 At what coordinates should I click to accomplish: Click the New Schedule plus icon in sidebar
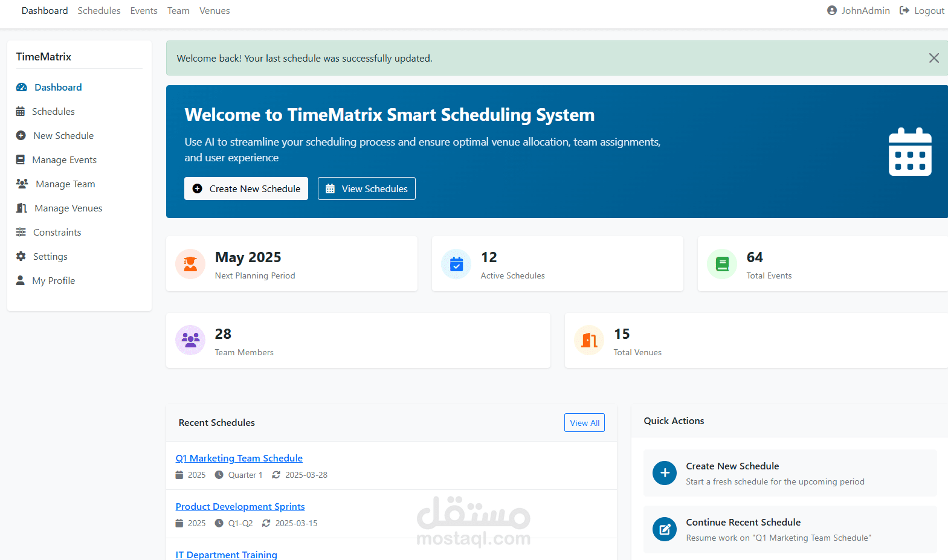(21, 135)
